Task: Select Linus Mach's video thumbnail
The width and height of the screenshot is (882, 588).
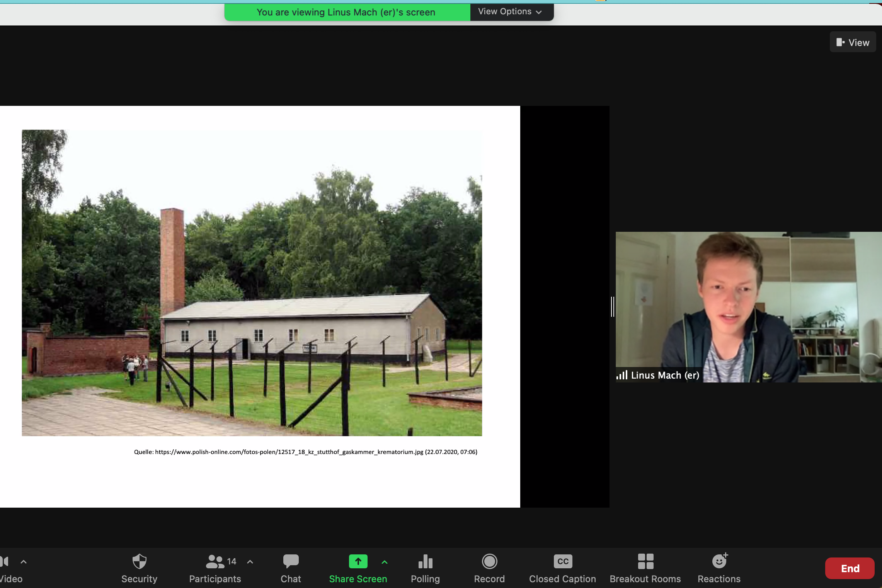Action: [x=748, y=307]
